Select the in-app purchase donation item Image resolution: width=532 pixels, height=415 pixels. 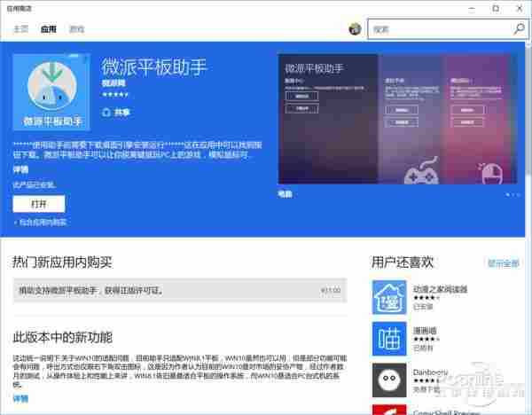[x=179, y=289]
